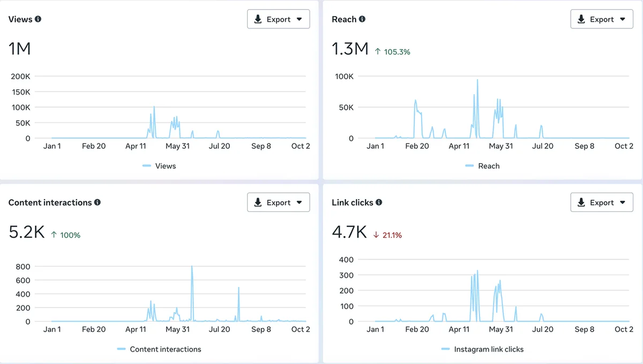Click the 800 axis label in Content interactions chart
643x364 pixels.
coord(24,266)
